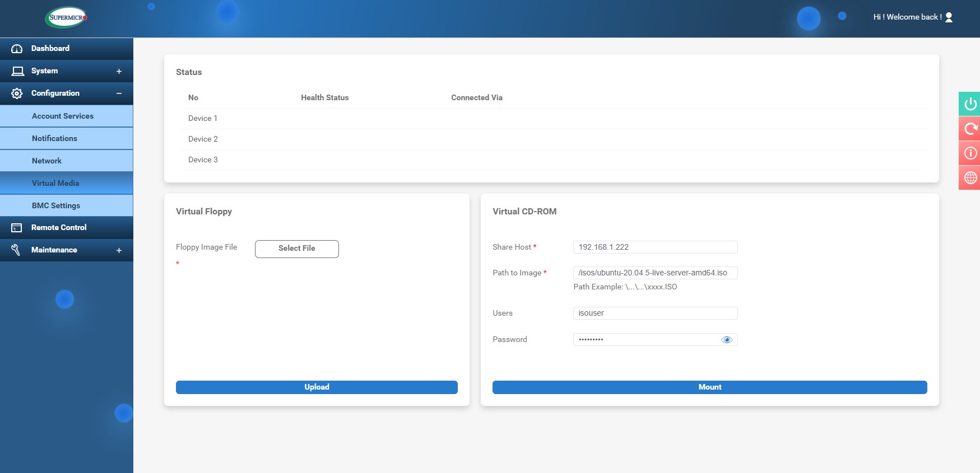This screenshot has width=980, height=473.
Task: Open the system info icon
Action: tap(970, 153)
